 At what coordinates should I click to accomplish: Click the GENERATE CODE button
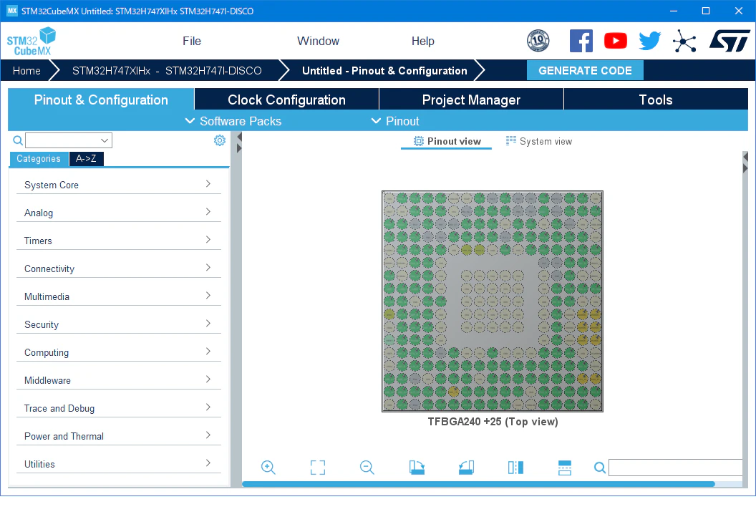pyautogui.click(x=585, y=70)
